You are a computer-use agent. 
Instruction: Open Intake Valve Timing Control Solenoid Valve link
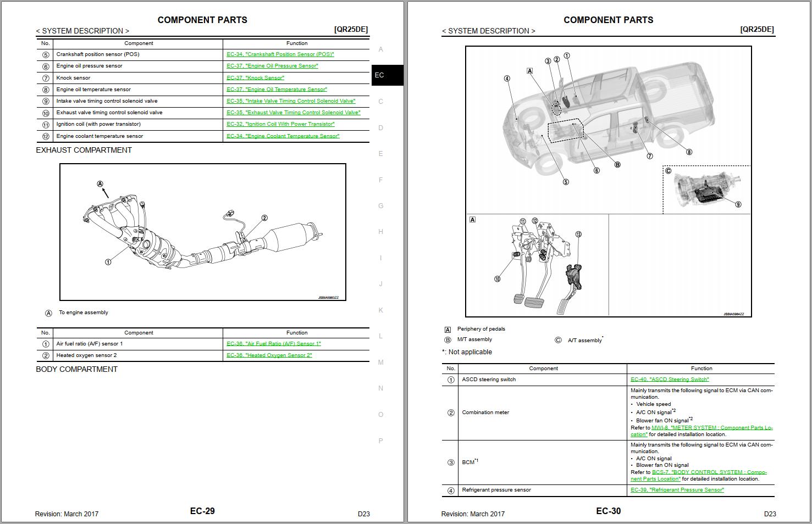point(291,101)
